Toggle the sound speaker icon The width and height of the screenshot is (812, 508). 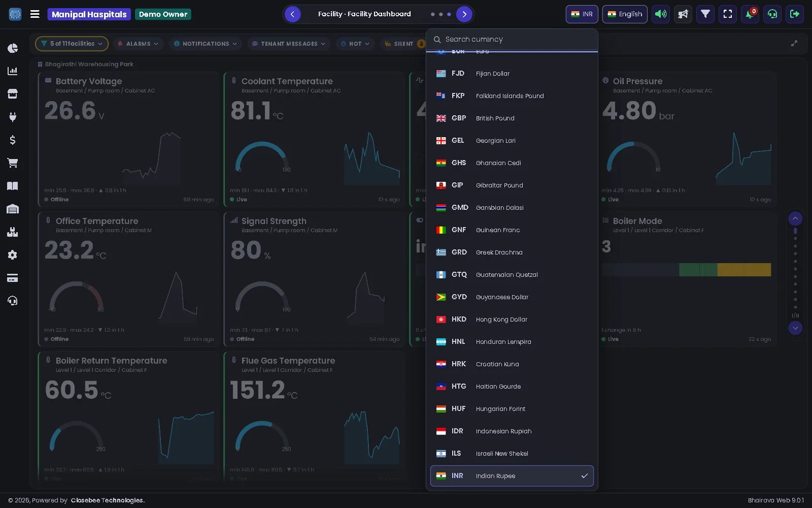click(661, 14)
